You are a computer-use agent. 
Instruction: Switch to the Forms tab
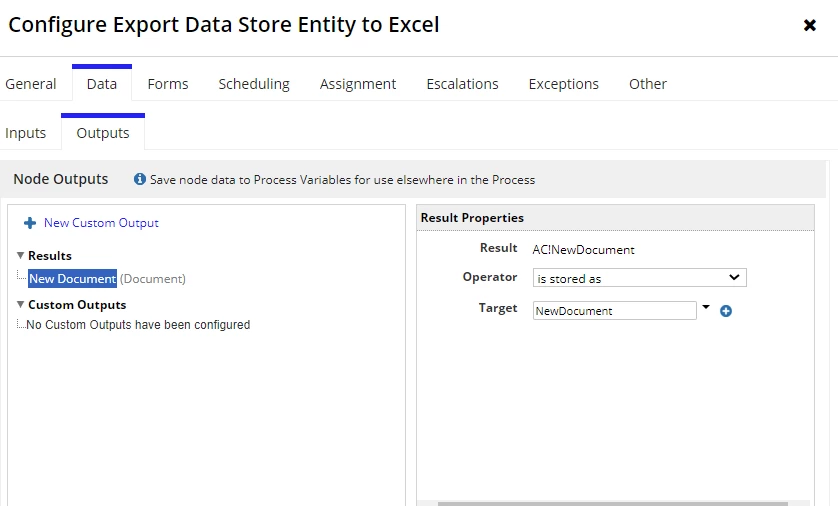coord(168,84)
